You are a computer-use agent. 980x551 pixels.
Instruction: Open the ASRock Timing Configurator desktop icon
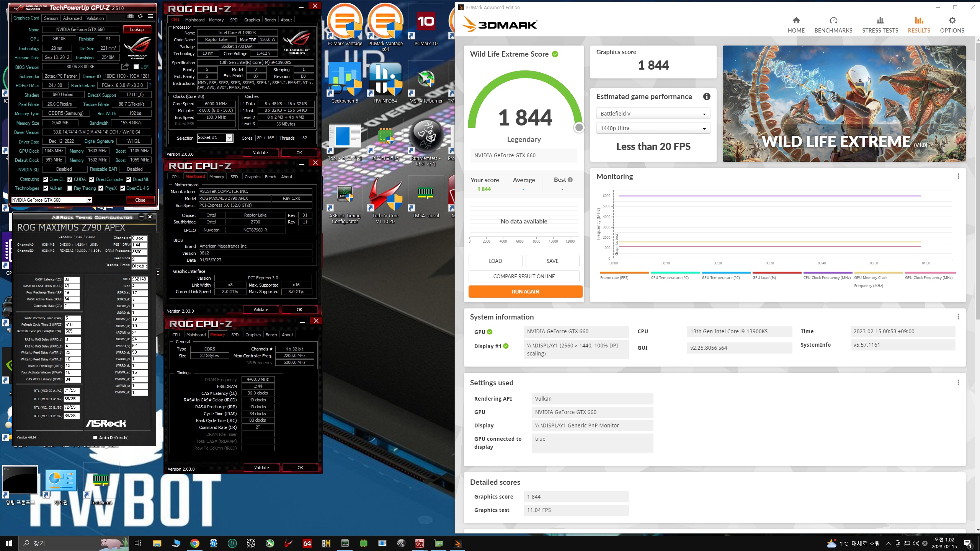coord(345,200)
